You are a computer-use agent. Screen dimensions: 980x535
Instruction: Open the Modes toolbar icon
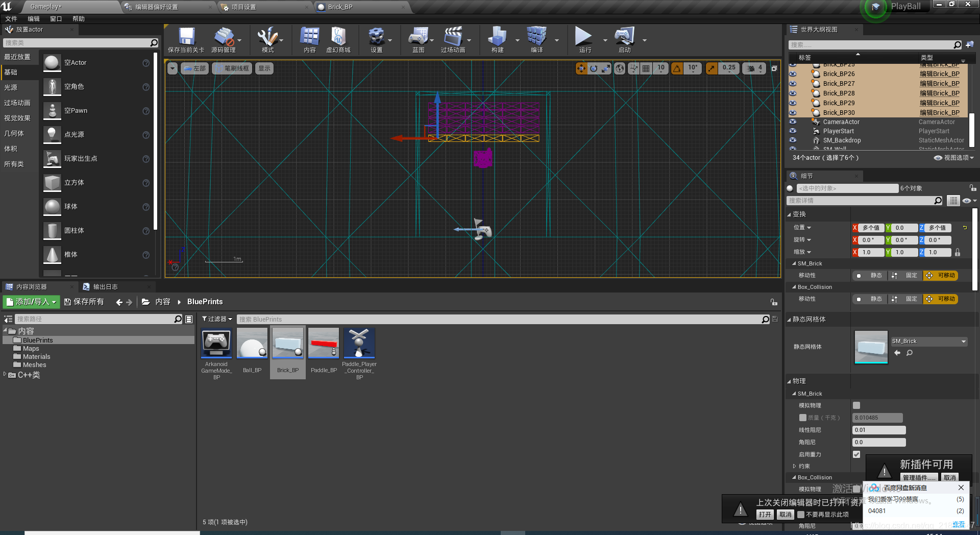[267, 40]
